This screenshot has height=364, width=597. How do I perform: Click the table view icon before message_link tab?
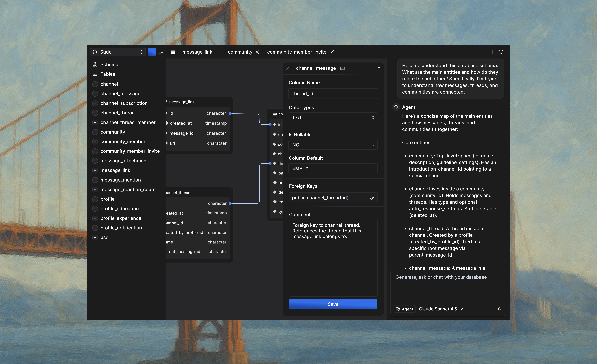click(173, 52)
